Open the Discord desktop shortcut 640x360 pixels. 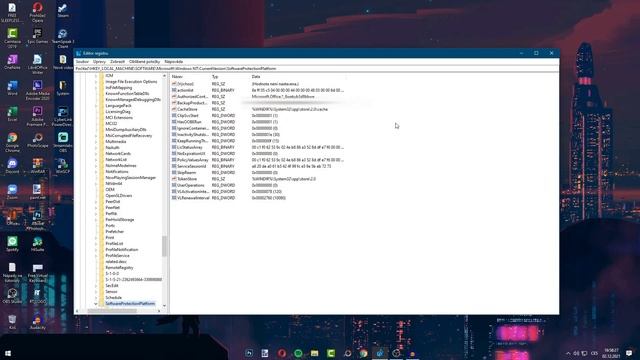12,166
